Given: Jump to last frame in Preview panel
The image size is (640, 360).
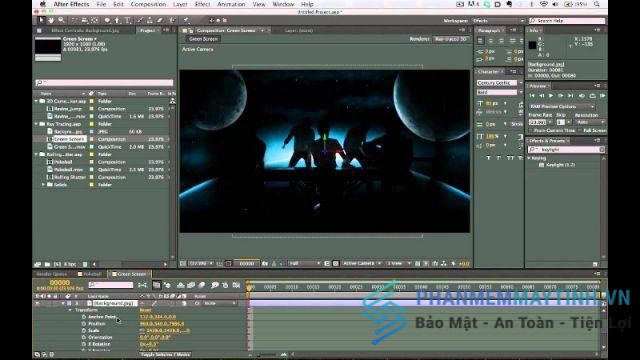Looking at the screenshot, I should 571,96.
